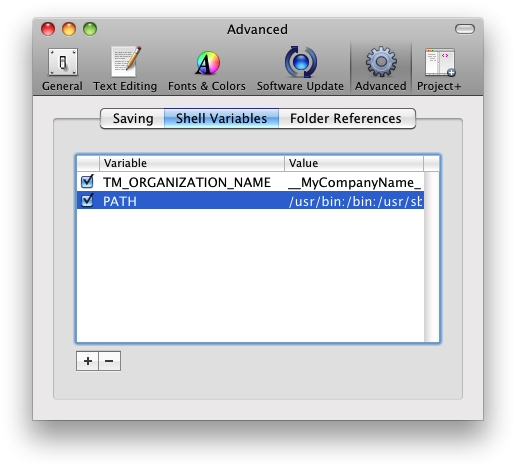Click the Value column header

click(x=354, y=163)
